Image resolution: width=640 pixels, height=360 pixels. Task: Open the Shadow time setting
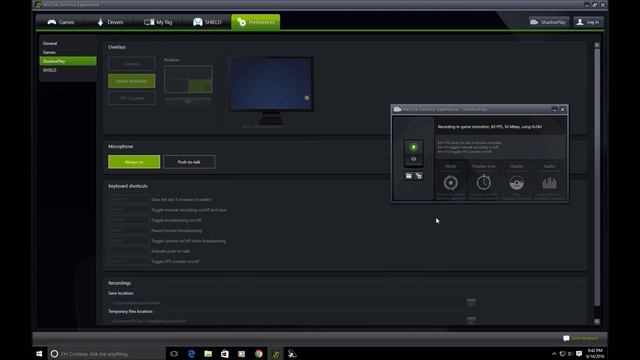[x=484, y=181]
